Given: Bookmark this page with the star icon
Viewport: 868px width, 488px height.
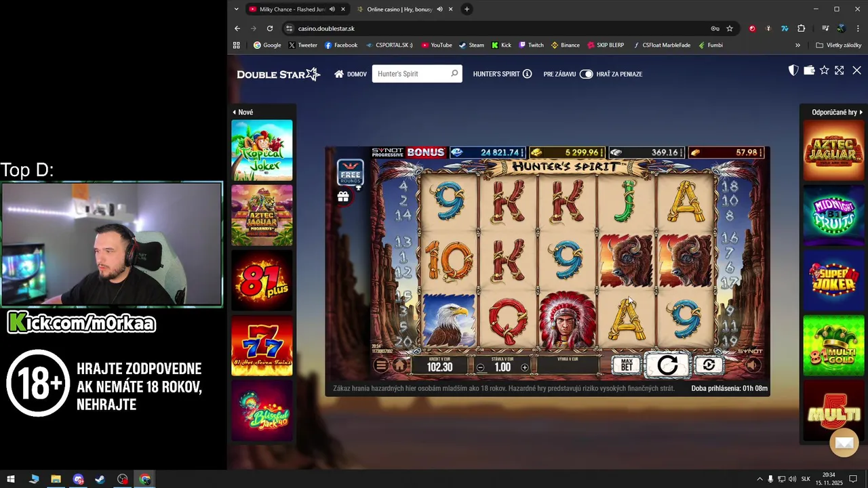Looking at the screenshot, I should point(730,28).
